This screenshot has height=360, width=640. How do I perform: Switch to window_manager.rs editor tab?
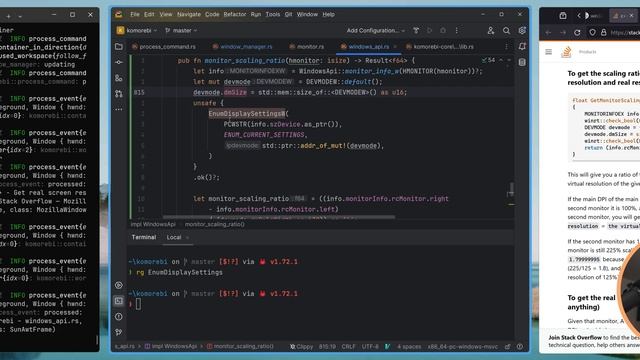click(242, 47)
